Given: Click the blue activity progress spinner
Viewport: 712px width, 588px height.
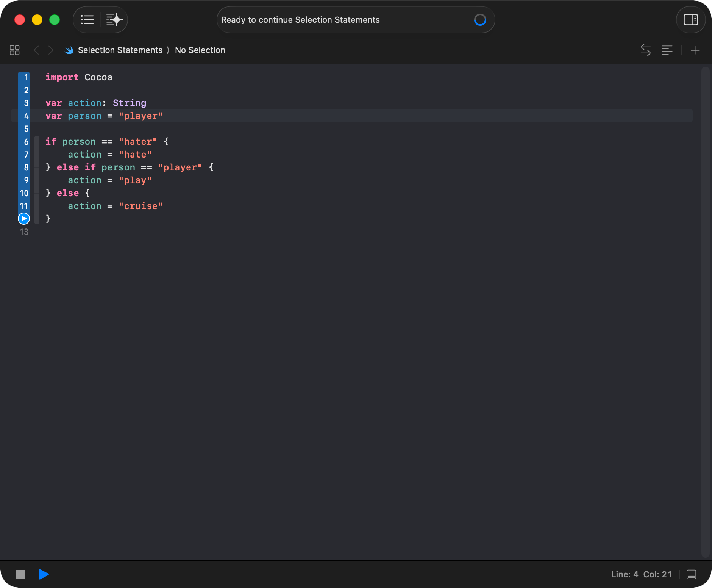Looking at the screenshot, I should point(480,20).
